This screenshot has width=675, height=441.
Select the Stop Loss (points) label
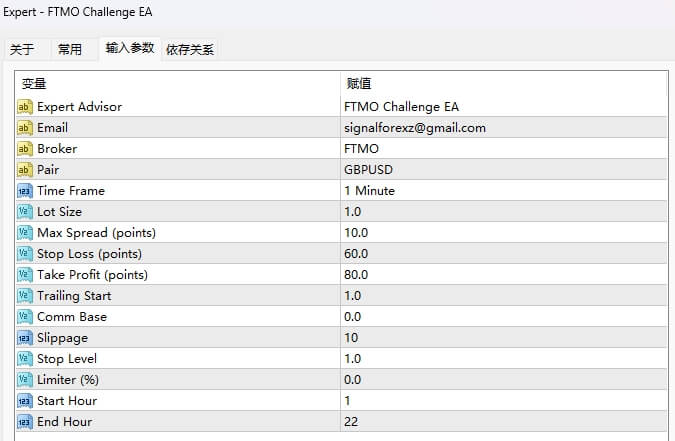pyautogui.click(x=90, y=254)
